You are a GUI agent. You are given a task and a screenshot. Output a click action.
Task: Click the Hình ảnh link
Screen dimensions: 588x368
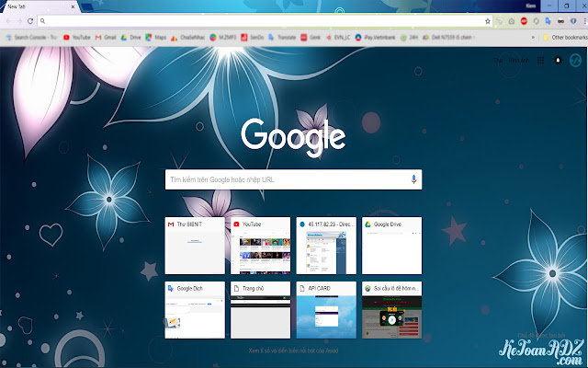tap(519, 60)
